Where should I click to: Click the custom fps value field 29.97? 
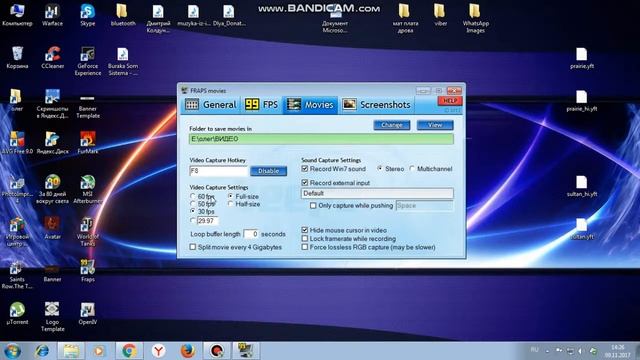click(207, 221)
